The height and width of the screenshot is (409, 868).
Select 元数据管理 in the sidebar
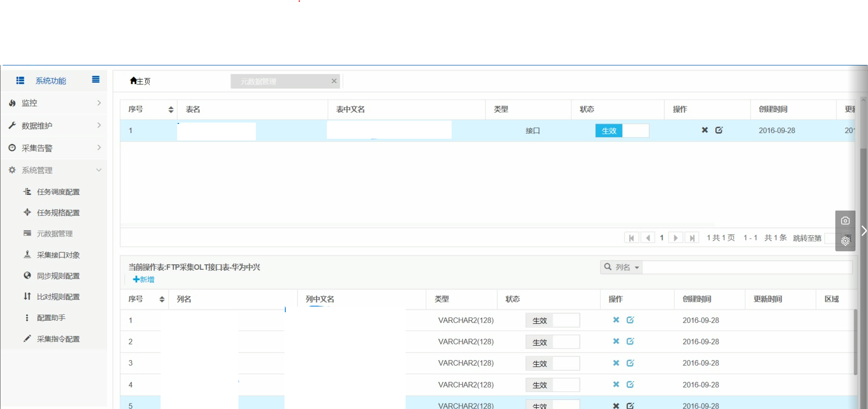tap(55, 234)
